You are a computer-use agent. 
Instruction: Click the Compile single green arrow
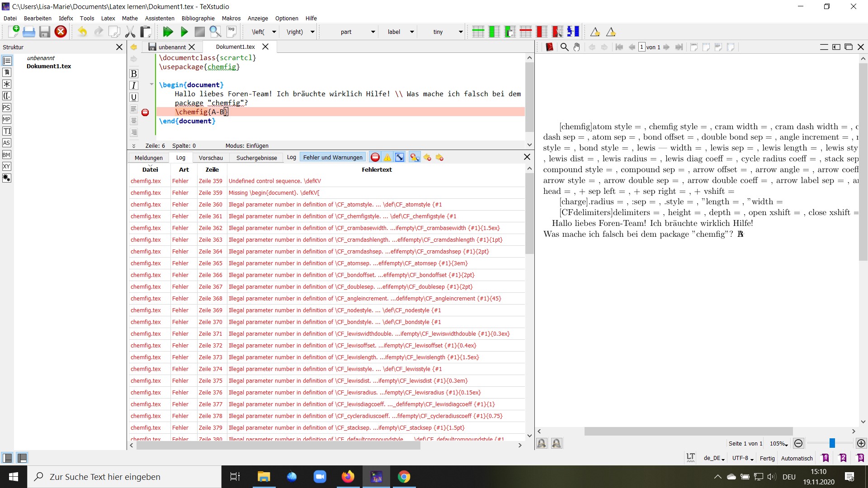[184, 32]
